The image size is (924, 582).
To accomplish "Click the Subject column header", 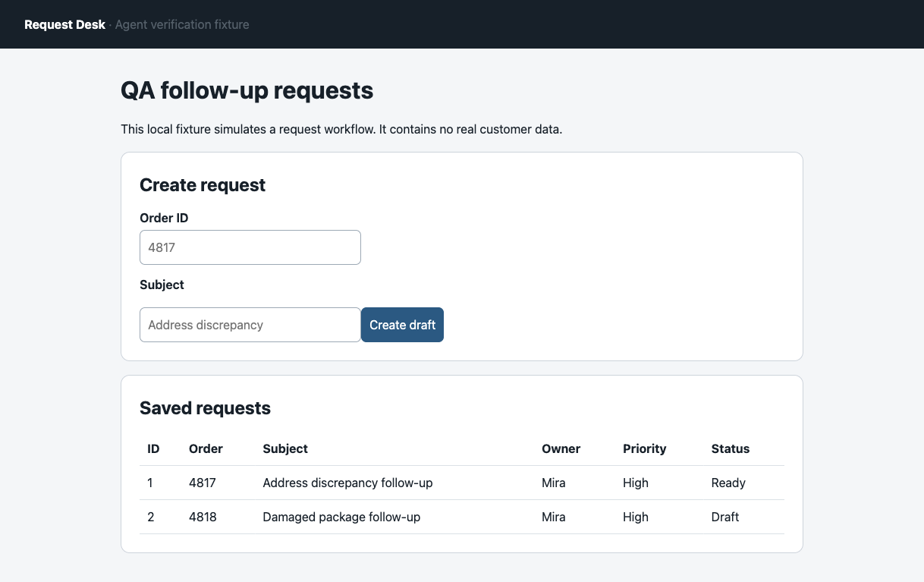I will pyautogui.click(x=285, y=448).
